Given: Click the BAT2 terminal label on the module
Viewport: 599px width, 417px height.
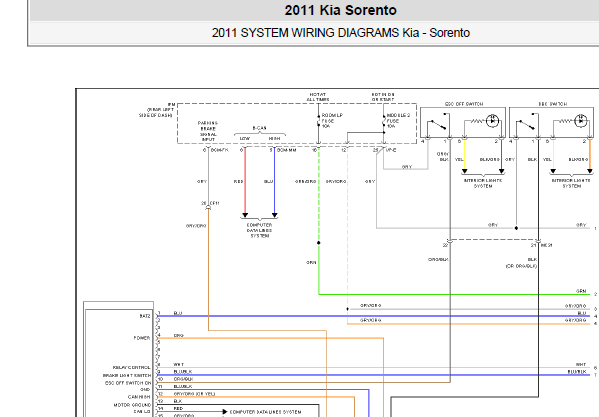Looking at the screenshot, I should 145,316.
